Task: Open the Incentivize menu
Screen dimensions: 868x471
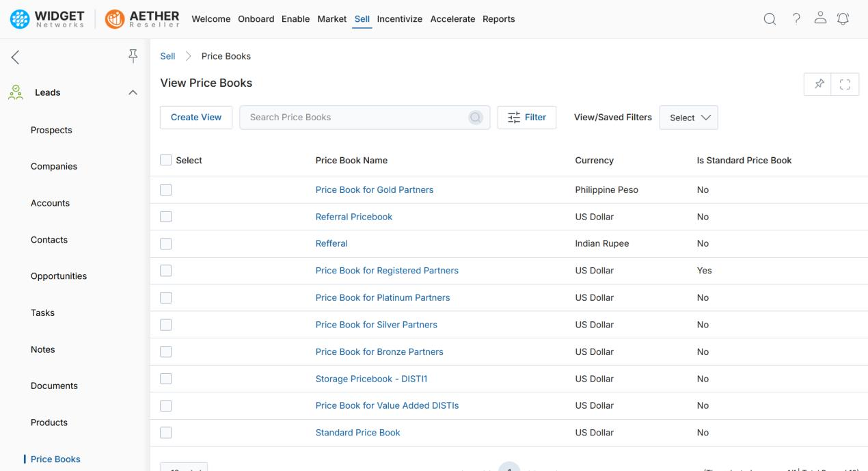Action: point(400,19)
